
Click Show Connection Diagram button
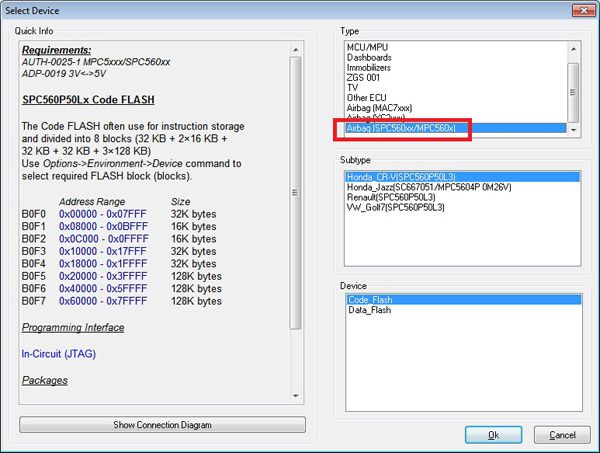tap(162, 425)
